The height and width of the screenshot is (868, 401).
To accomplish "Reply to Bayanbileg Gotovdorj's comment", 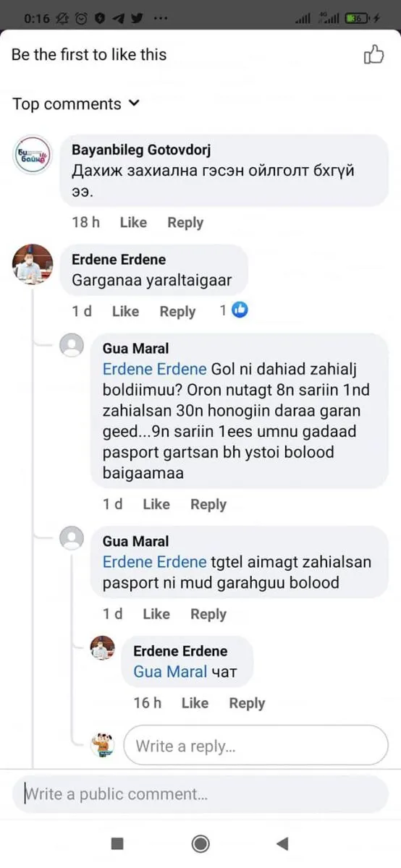I will (185, 223).
